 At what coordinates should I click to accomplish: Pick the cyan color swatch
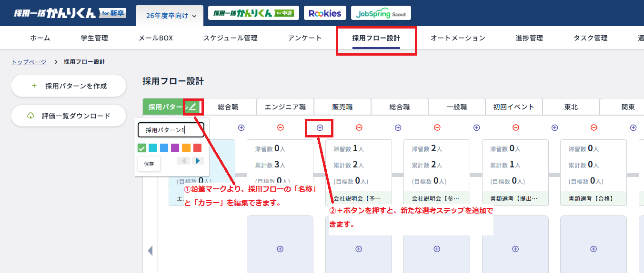152,148
